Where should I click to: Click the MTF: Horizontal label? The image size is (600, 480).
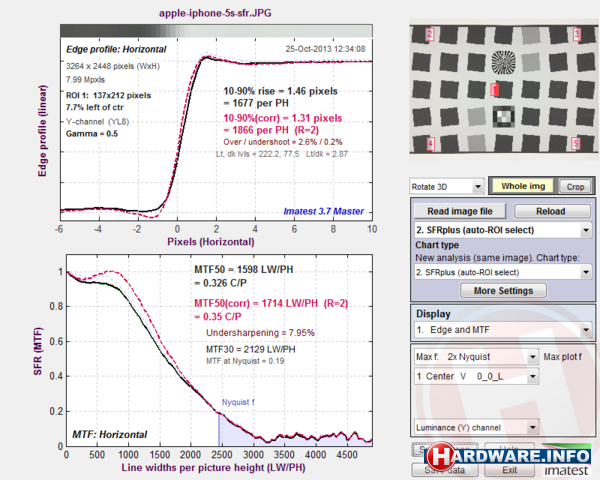coord(110,434)
